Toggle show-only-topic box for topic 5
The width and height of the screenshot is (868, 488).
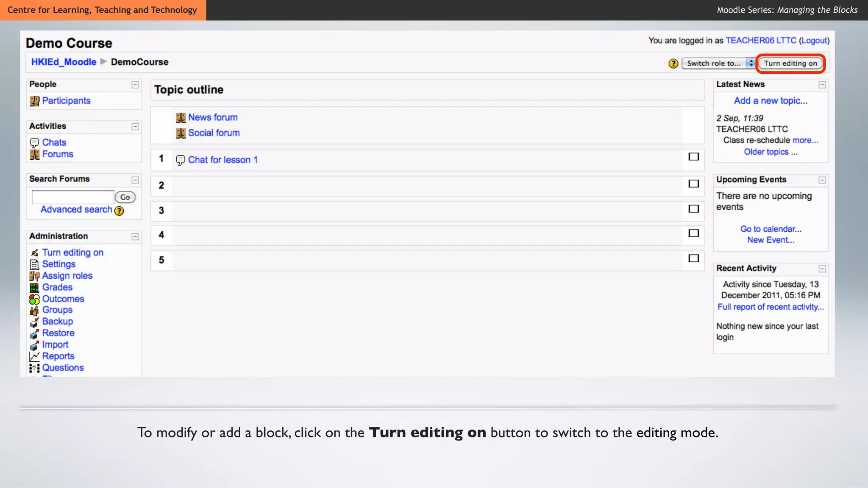click(693, 258)
